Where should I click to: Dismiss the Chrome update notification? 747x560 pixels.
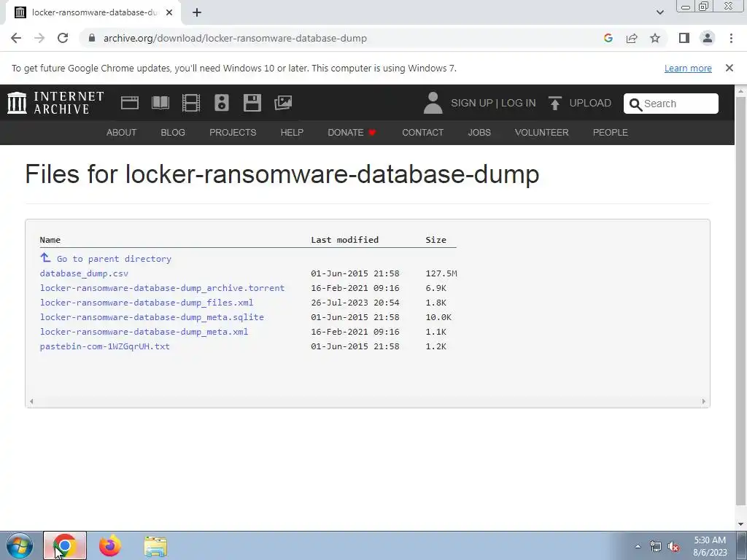pyautogui.click(x=729, y=68)
